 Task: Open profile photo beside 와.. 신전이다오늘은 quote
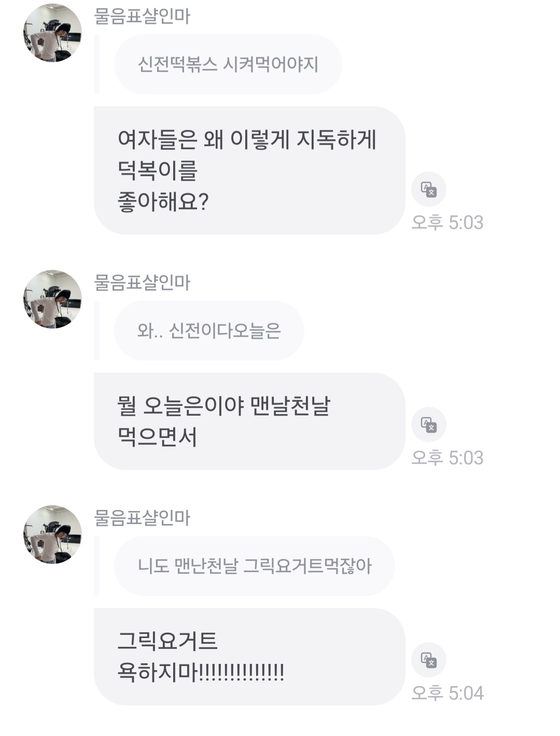pyautogui.click(x=52, y=299)
